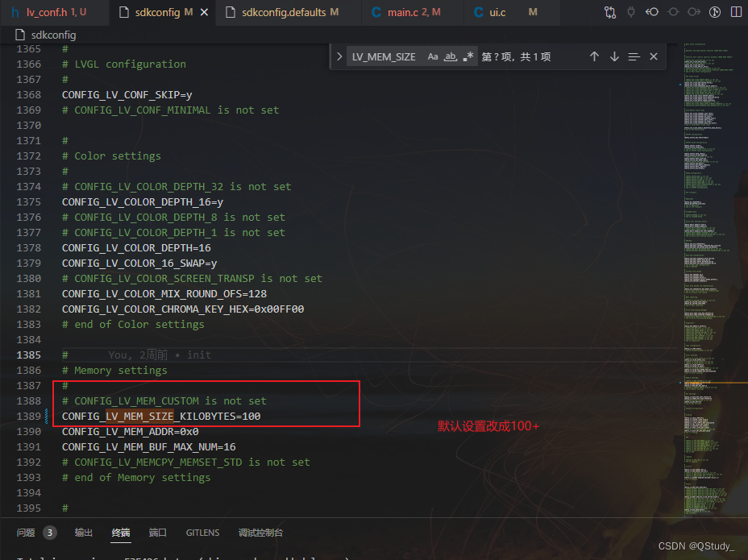Open the previous change navigation icon
Image resolution: width=748 pixels, height=560 pixels.
(652, 12)
